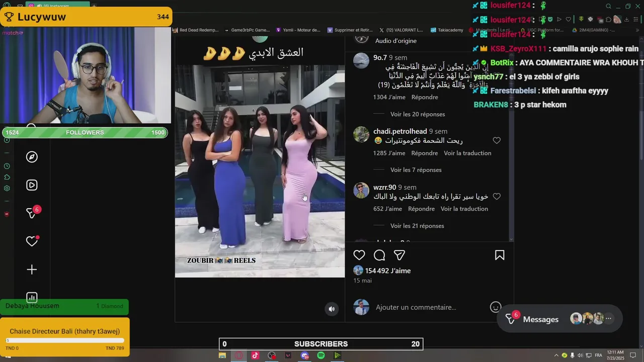The image size is (644, 362).
Task: Click chadi.petrolhead's profile avatar
Action: [361, 134]
